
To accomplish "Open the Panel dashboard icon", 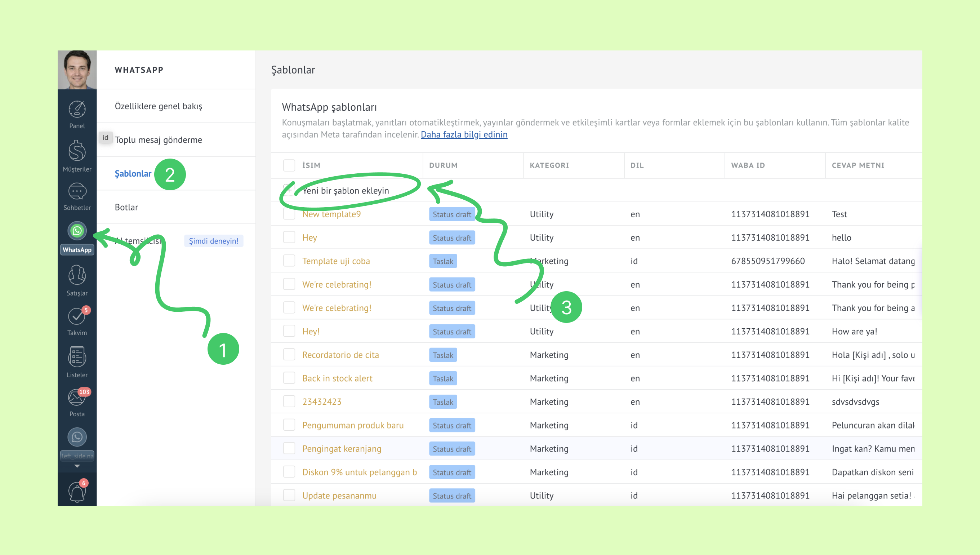I will tap(77, 110).
